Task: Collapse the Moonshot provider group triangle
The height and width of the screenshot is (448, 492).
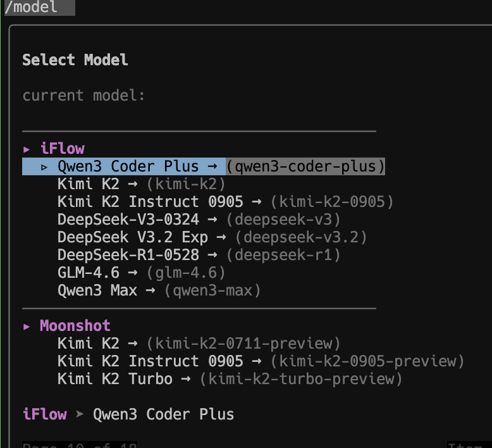Action: (27, 326)
